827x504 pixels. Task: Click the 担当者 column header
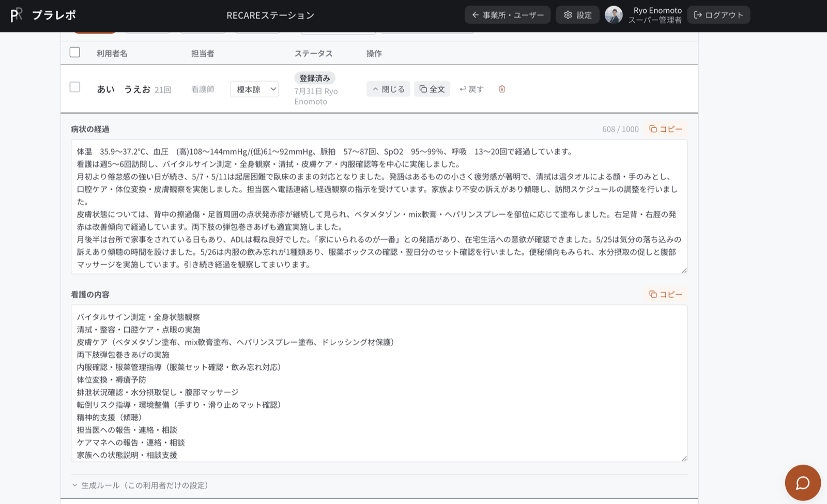203,53
